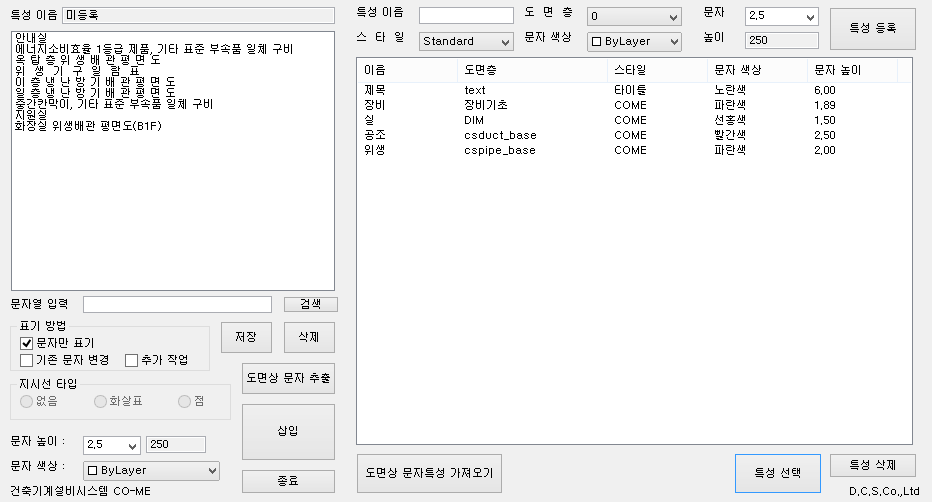The image size is (932, 502).
Task: Open the 문자 높이 dropdown at bottom left
Action: pyautogui.click(x=112, y=444)
